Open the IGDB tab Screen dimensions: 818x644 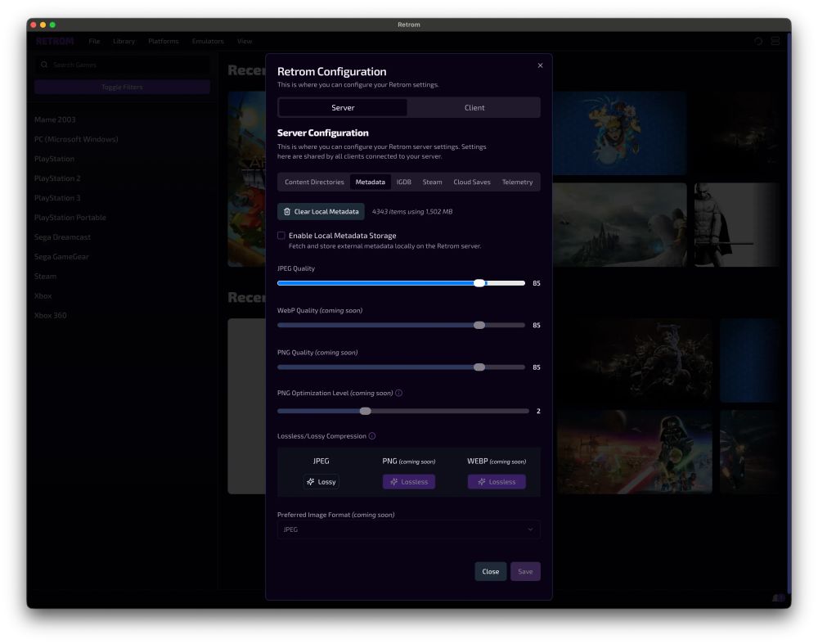coord(404,182)
